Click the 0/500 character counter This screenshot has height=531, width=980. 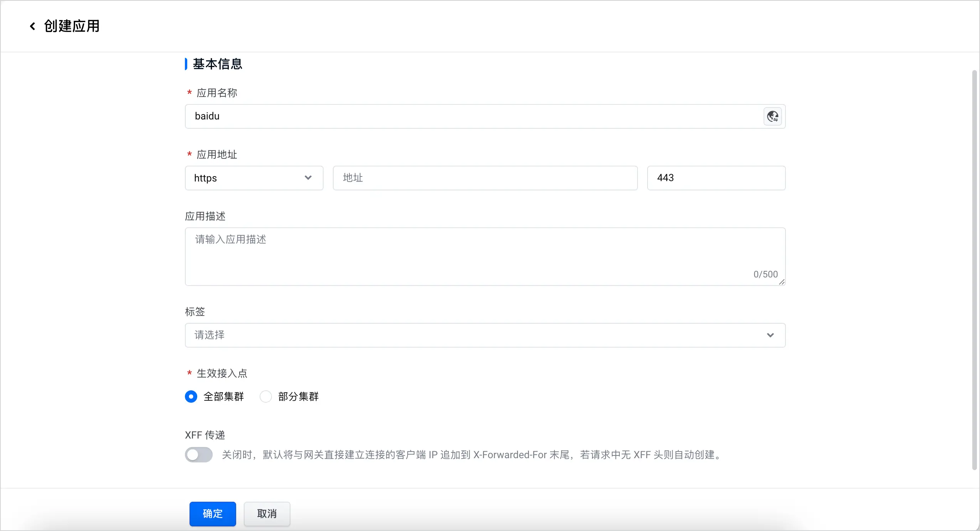[x=765, y=274]
